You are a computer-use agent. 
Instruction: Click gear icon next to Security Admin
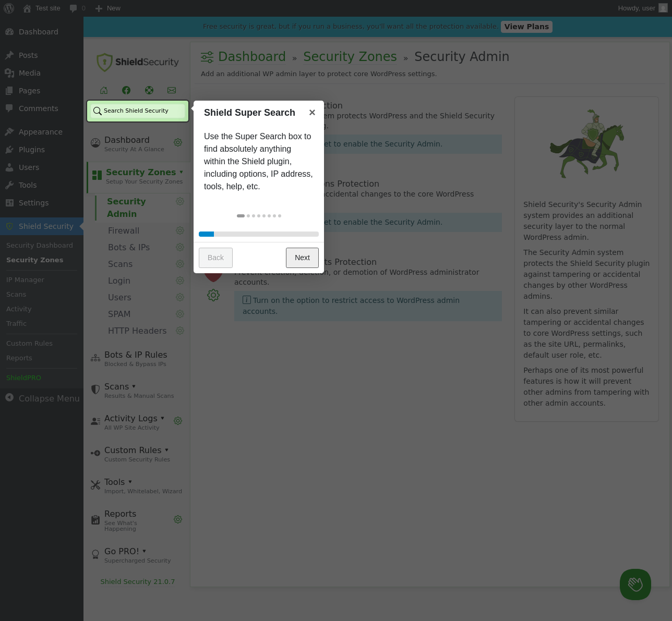tap(180, 201)
